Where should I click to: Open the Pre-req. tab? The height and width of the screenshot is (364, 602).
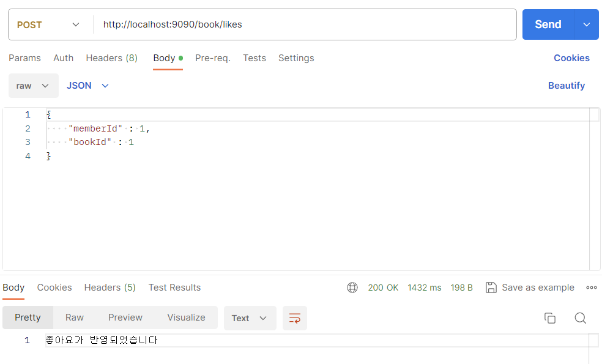click(x=213, y=58)
